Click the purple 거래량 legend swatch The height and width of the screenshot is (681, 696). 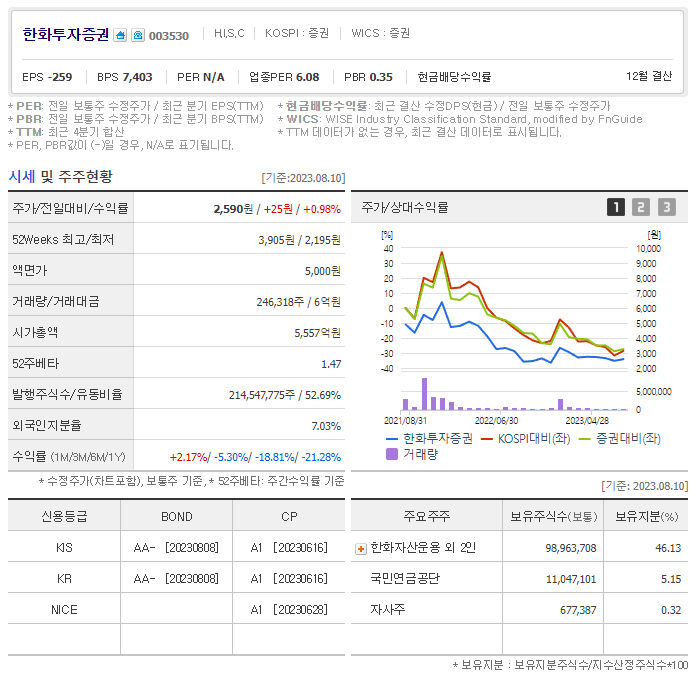[x=392, y=454]
